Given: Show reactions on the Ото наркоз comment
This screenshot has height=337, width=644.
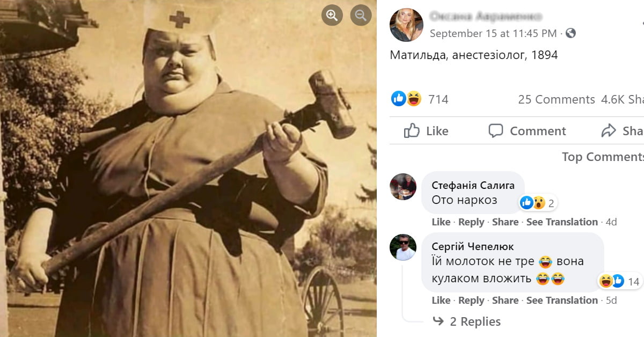Looking at the screenshot, I should (x=537, y=203).
